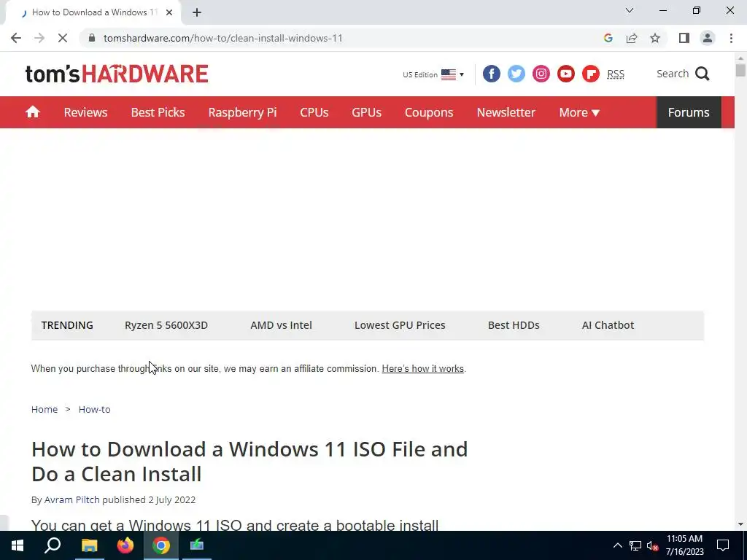Open the Best Picks menu item

click(x=158, y=112)
